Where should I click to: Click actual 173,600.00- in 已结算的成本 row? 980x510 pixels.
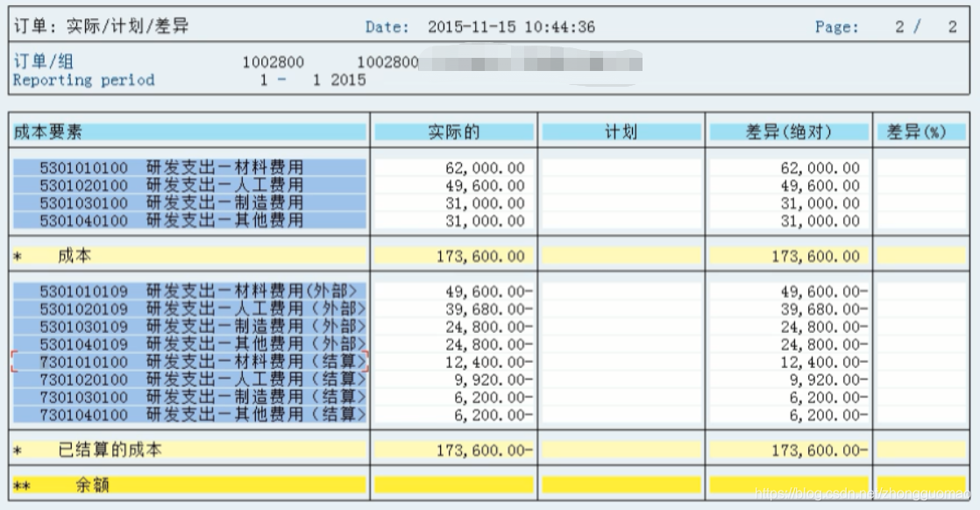485,450
